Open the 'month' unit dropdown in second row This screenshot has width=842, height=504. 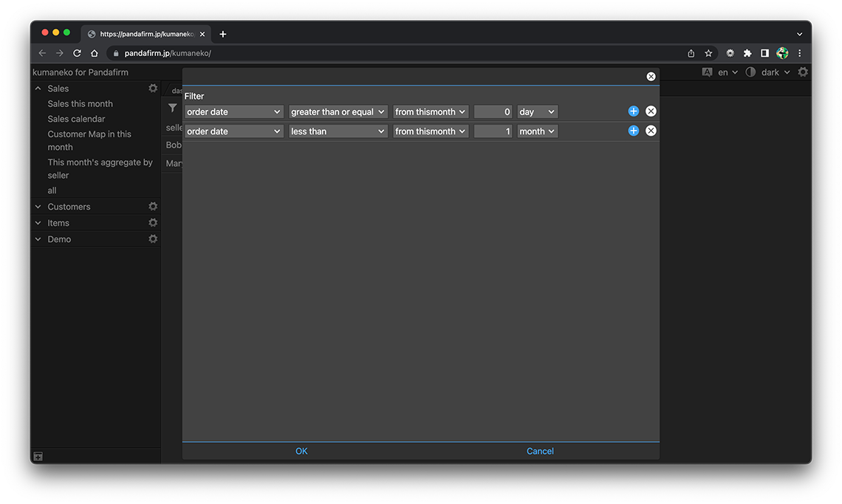(537, 131)
